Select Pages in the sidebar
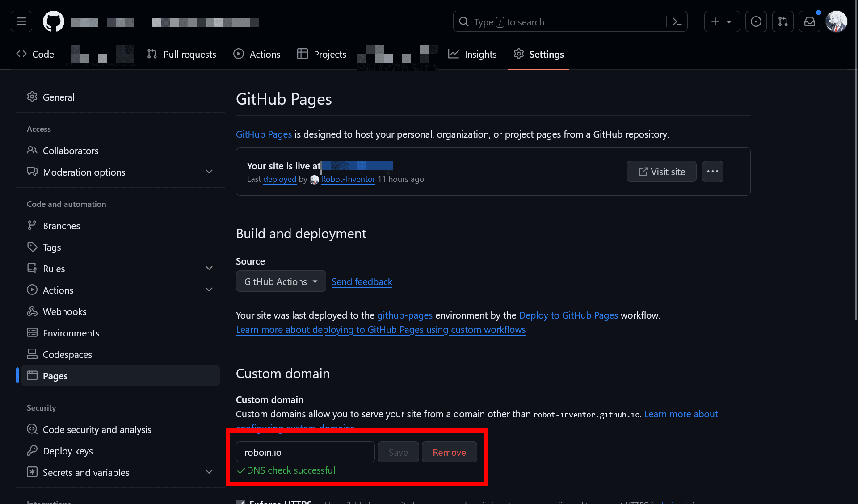858x504 pixels. tap(121, 376)
